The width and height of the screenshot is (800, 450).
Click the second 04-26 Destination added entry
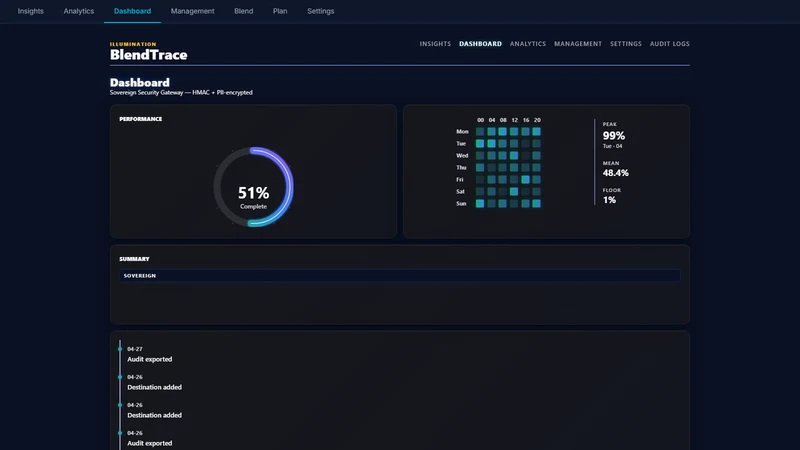pyautogui.click(x=154, y=411)
